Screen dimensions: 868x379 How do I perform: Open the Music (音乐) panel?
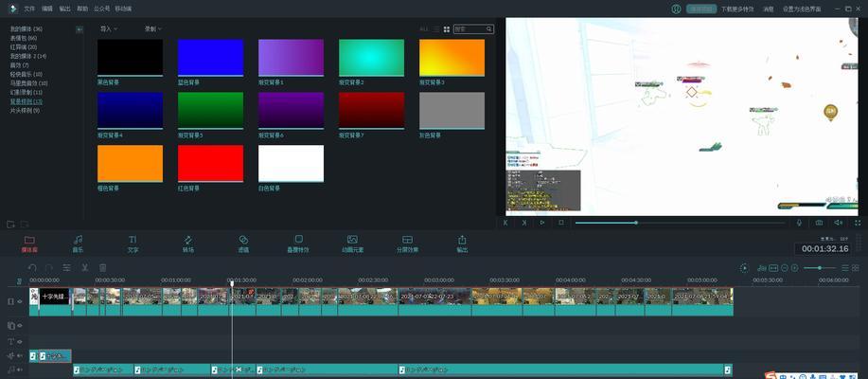[78, 244]
